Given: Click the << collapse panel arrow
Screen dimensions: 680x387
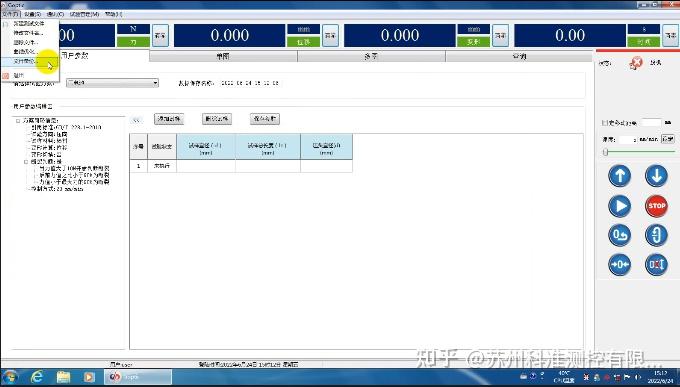Looking at the screenshot, I should click(137, 120).
